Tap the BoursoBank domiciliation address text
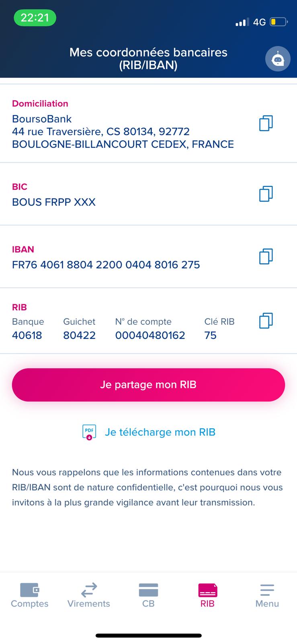The image size is (297, 644). pyautogui.click(x=123, y=132)
